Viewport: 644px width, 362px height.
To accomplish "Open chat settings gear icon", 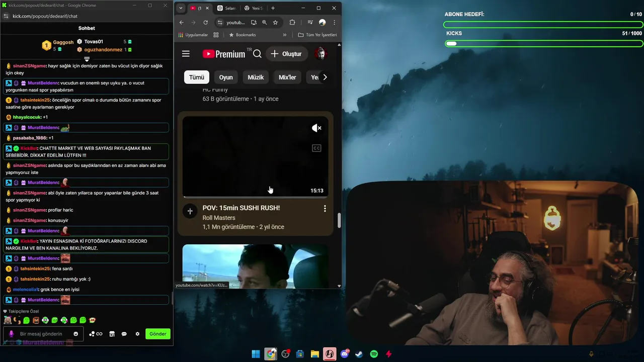I will (x=137, y=334).
